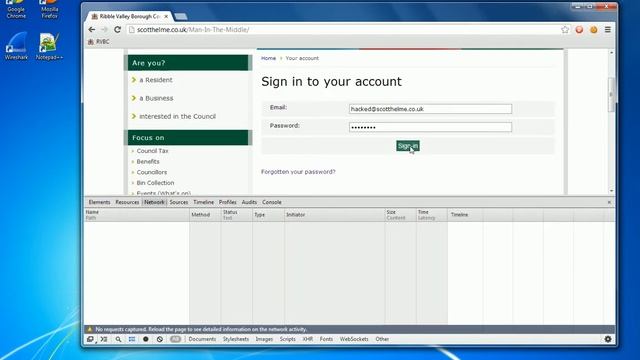The image size is (640, 360).
Task: Click inside the Password field
Action: pyautogui.click(x=430, y=127)
